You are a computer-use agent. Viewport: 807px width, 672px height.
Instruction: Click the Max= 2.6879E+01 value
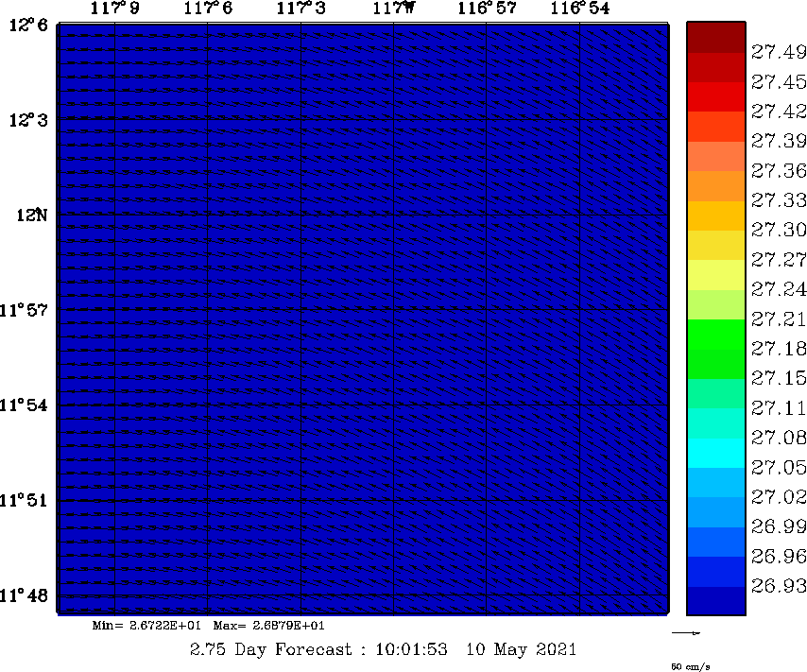(268, 626)
